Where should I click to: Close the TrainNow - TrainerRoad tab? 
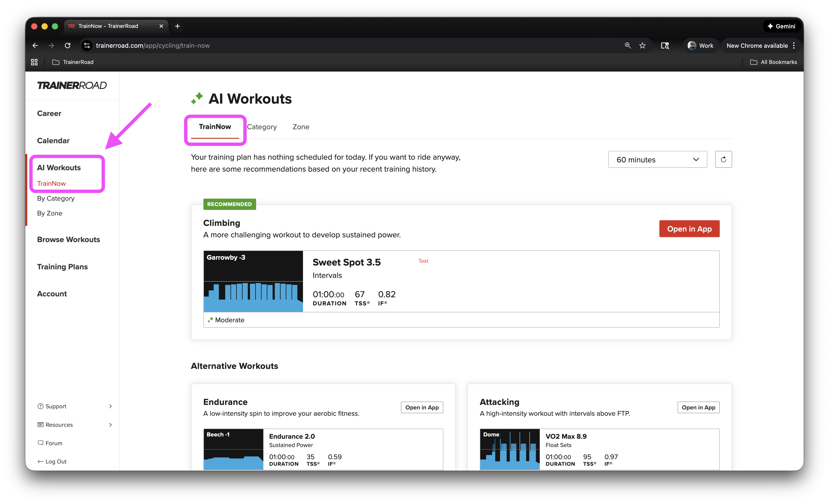(161, 26)
